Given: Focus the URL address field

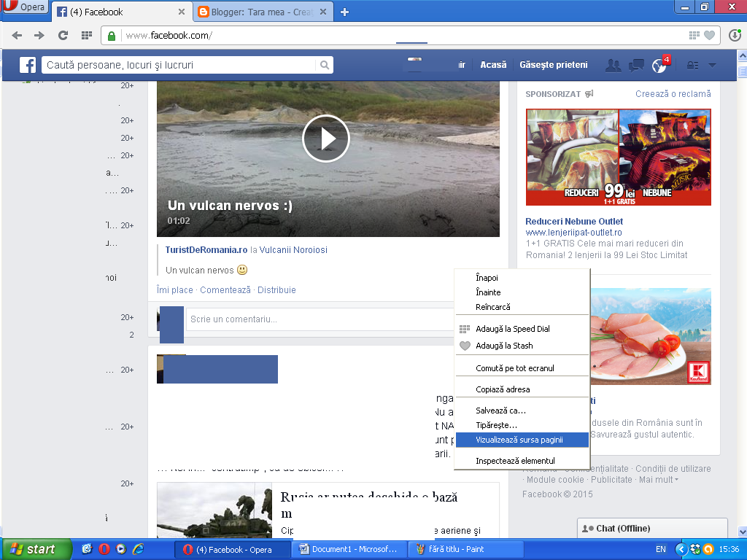Looking at the screenshot, I should [x=400, y=36].
